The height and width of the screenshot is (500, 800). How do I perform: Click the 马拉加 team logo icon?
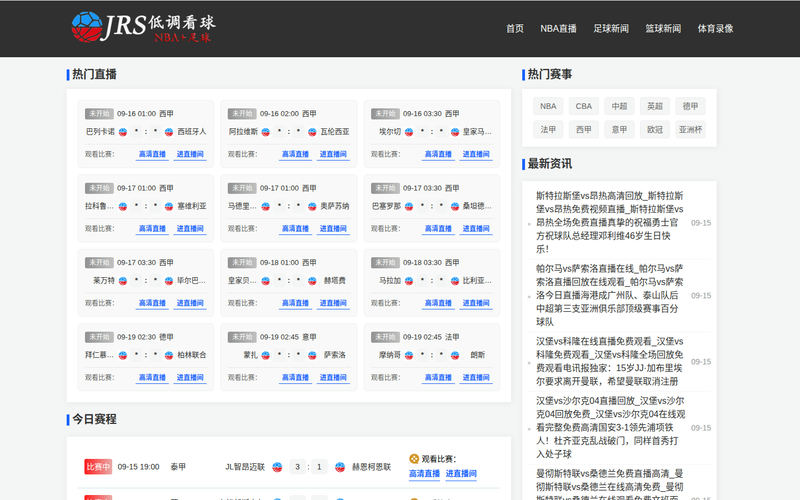click(409, 281)
